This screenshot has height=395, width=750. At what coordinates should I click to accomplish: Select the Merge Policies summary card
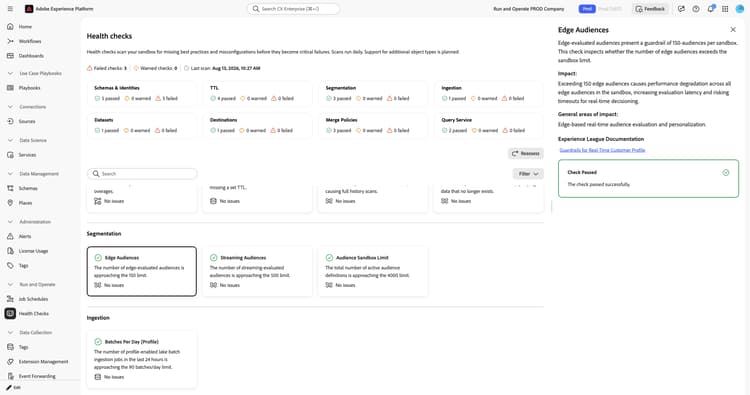tap(373, 125)
